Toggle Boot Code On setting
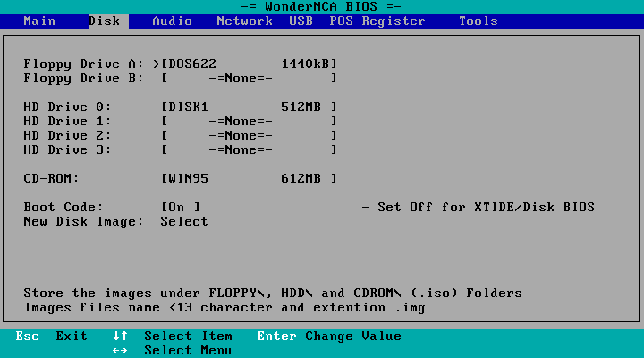The image size is (644, 358). coord(181,207)
